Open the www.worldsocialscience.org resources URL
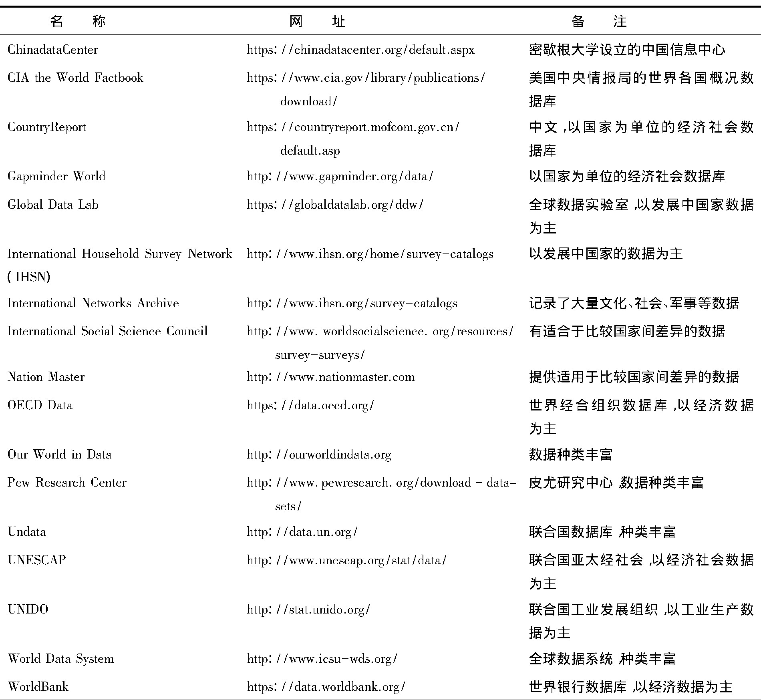The width and height of the screenshot is (761, 700). pyautogui.click(x=380, y=343)
